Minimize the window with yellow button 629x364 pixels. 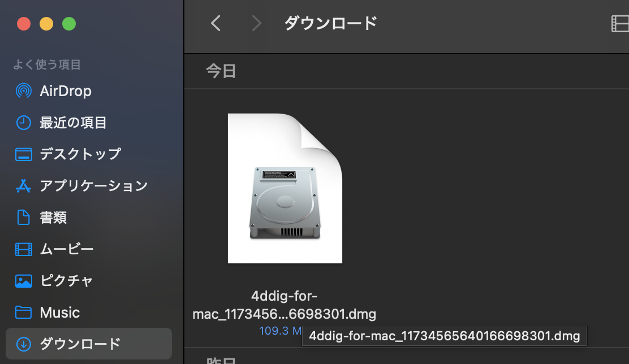coord(46,24)
